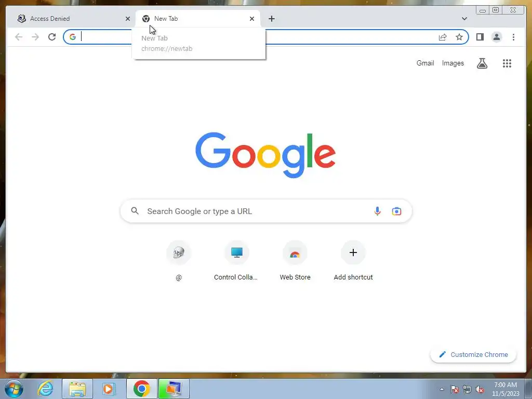
Task: Start voice search with the microphone icon
Action: [x=377, y=211]
